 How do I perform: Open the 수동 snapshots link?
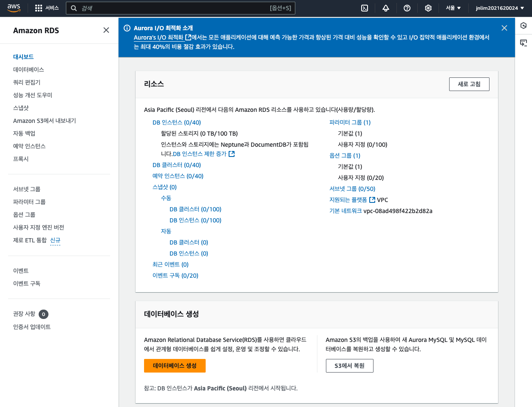tap(166, 198)
